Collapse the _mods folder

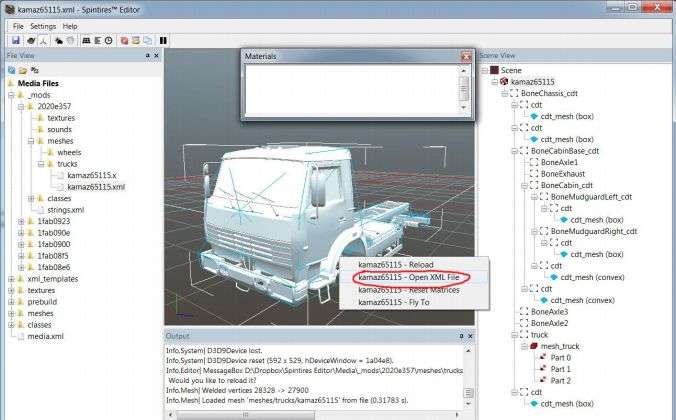pyautogui.click(x=10, y=93)
